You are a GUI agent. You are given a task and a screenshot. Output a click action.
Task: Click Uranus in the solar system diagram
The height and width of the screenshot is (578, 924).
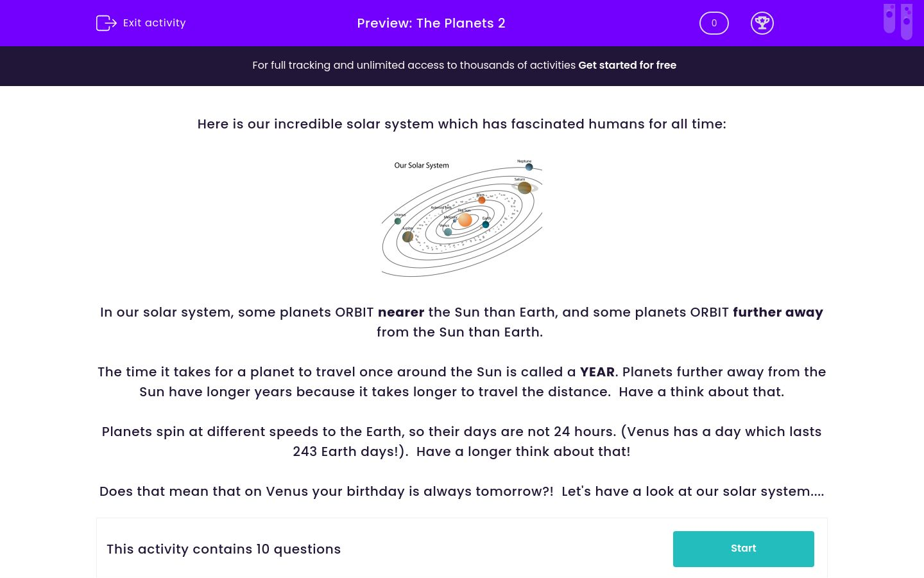point(397,220)
